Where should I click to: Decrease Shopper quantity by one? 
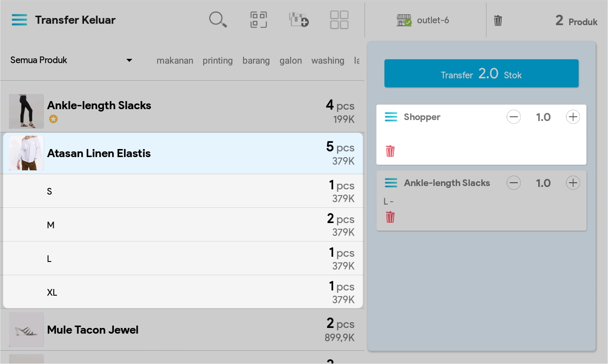(514, 117)
